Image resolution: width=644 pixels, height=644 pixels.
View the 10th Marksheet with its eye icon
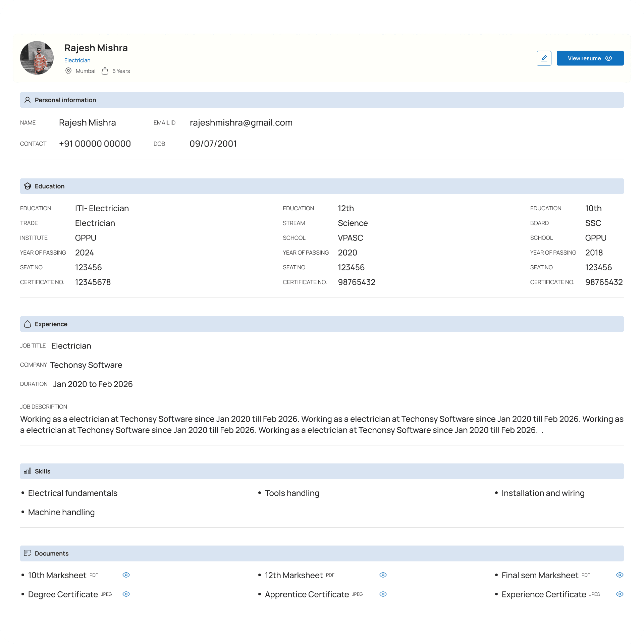[126, 575]
